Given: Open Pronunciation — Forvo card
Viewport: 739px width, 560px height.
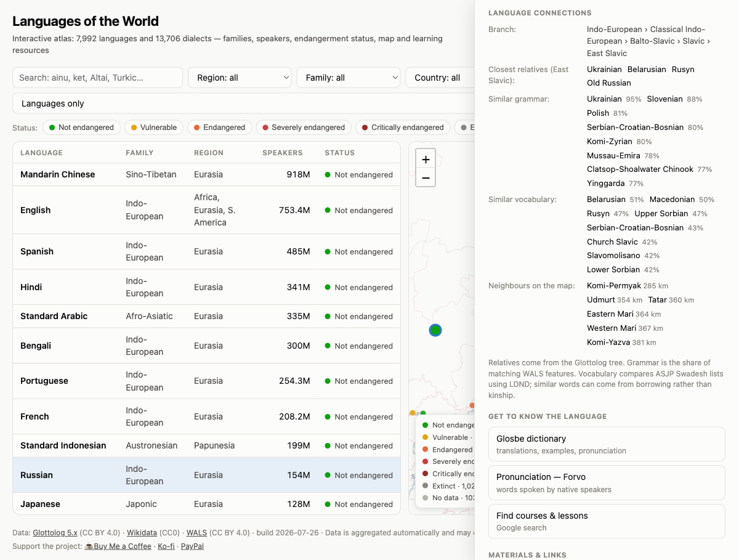Looking at the screenshot, I should (x=607, y=482).
